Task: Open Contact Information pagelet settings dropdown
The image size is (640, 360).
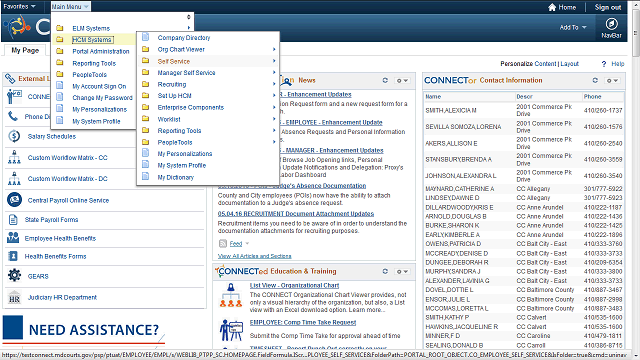Action: pyautogui.click(x=612, y=80)
